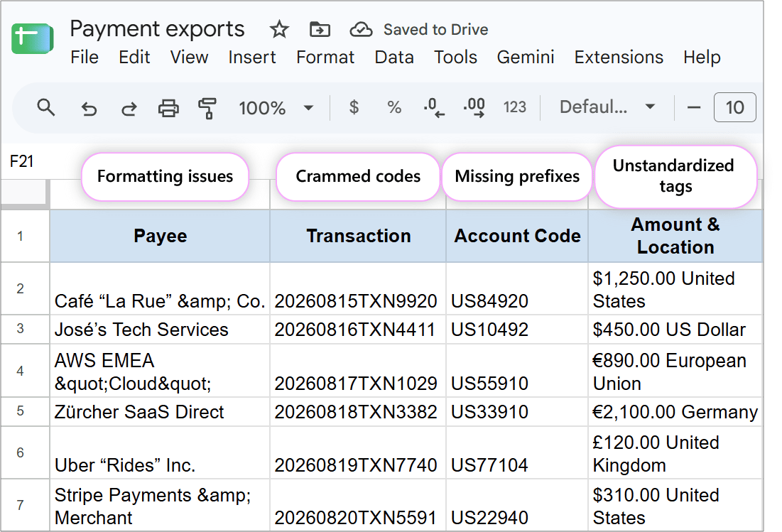
Task: Star the Payment exports document
Action: click(x=279, y=29)
